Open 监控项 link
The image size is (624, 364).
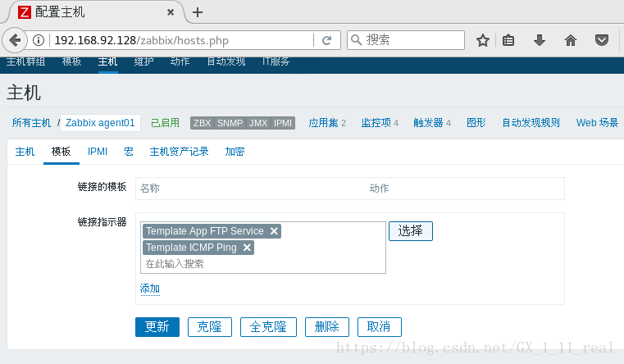click(x=376, y=123)
